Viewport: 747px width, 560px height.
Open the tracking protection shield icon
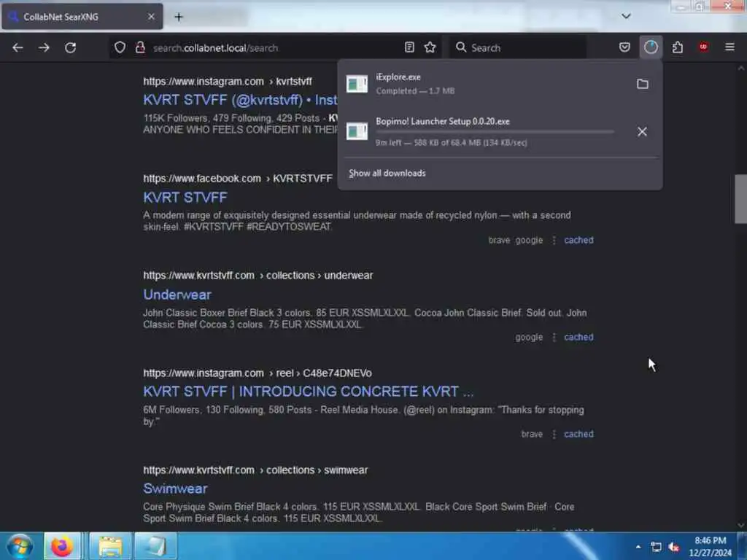(120, 47)
